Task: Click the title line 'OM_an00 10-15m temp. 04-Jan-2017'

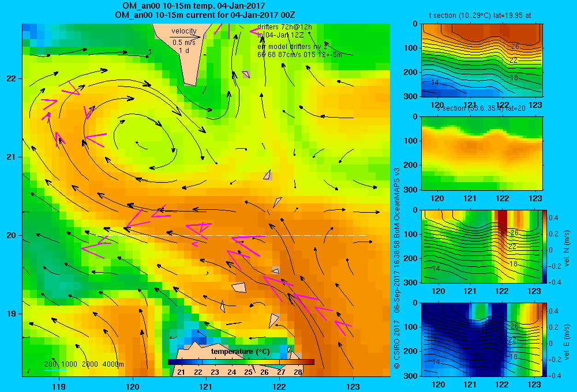Action: click(x=193, y=6)
